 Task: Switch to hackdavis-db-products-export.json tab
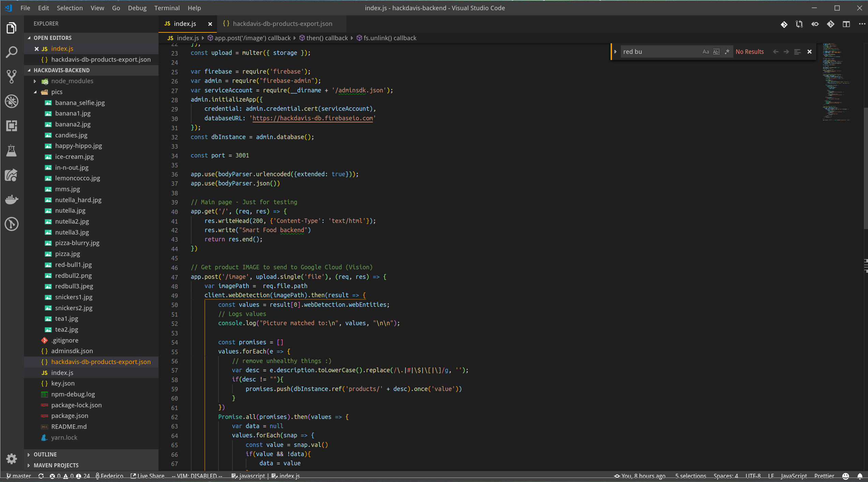pos(282,24)
